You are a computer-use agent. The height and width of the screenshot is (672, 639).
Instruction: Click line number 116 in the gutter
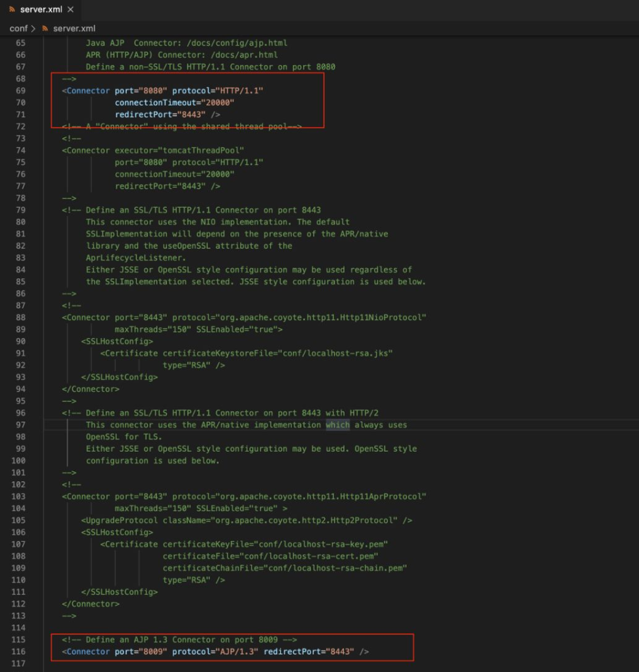click(18, 652)
